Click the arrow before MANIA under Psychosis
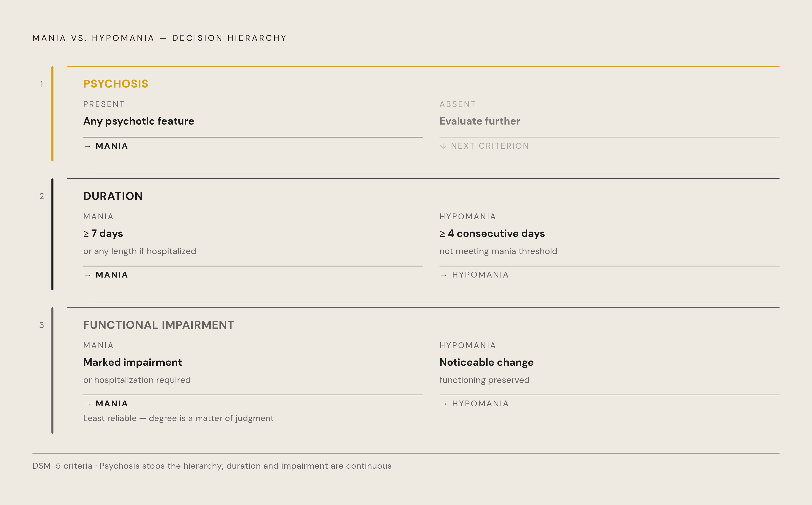812x505 pixels. 88,146
